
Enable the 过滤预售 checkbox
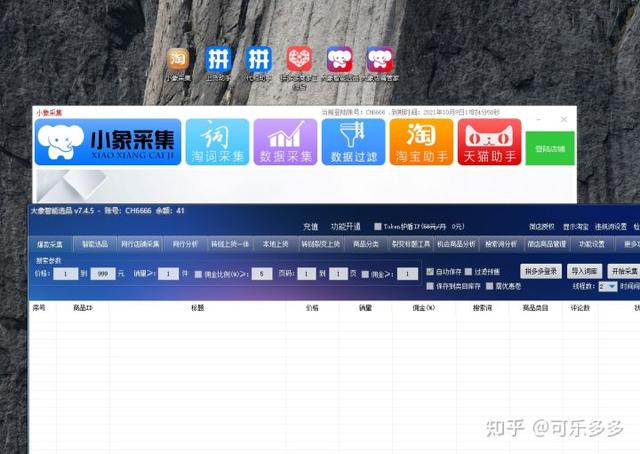469,272
